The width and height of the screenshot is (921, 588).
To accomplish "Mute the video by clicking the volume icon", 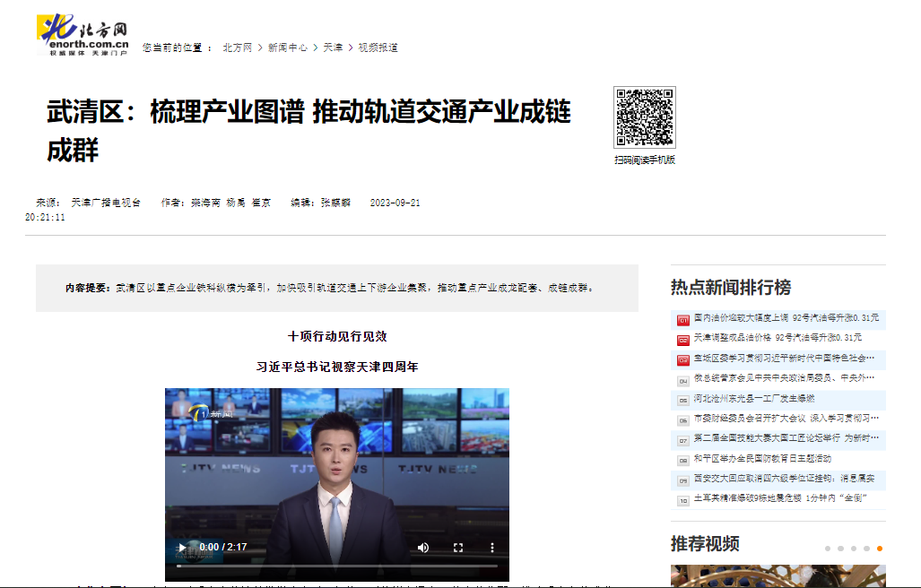I will click(x=422, y=545).
